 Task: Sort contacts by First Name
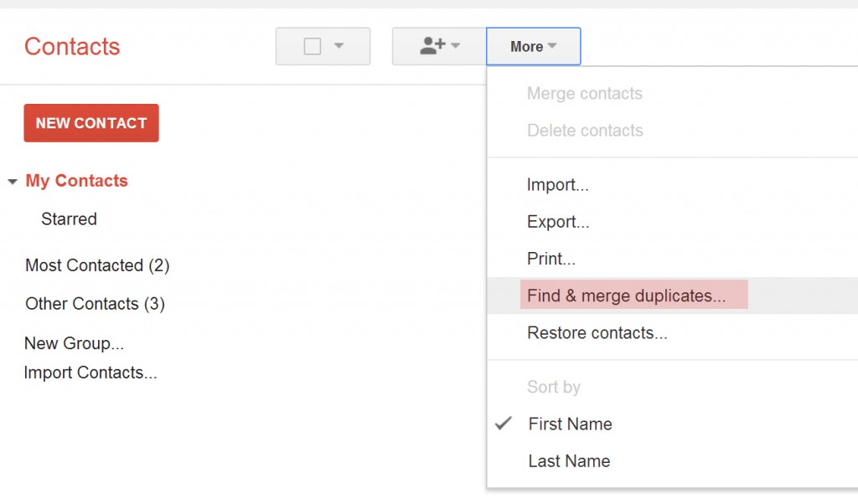point(570,424)
